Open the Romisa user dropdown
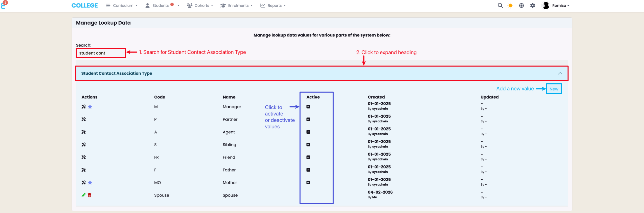The height and width of the screenshot is (213, 644). (556, 6)
